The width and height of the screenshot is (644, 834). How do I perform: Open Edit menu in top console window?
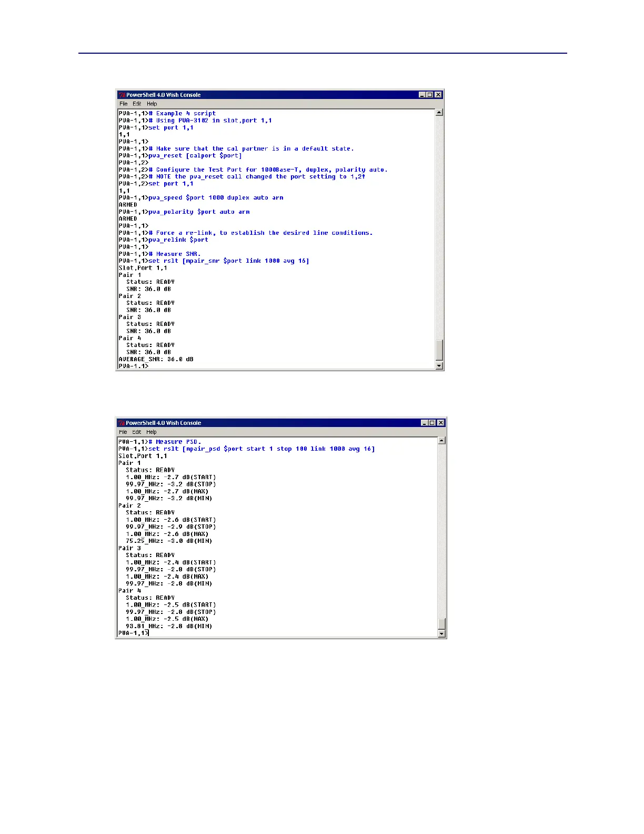click(x=137, y=104)
